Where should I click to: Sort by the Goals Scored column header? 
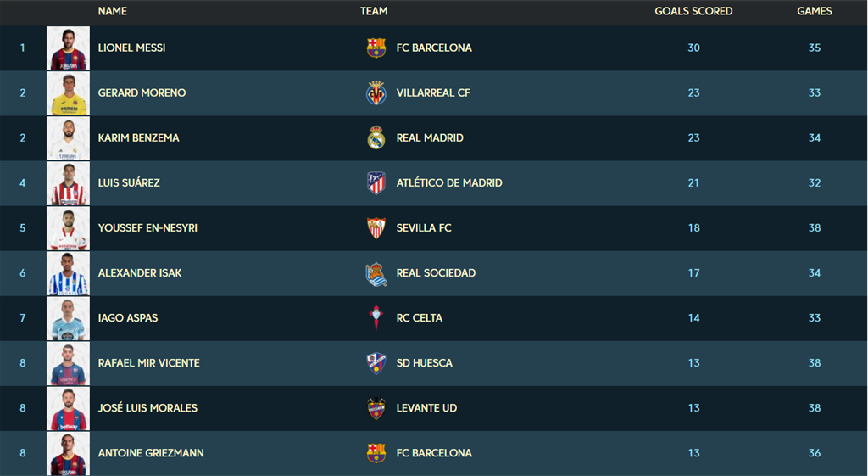pyautogui.click(x=693, y=11)
